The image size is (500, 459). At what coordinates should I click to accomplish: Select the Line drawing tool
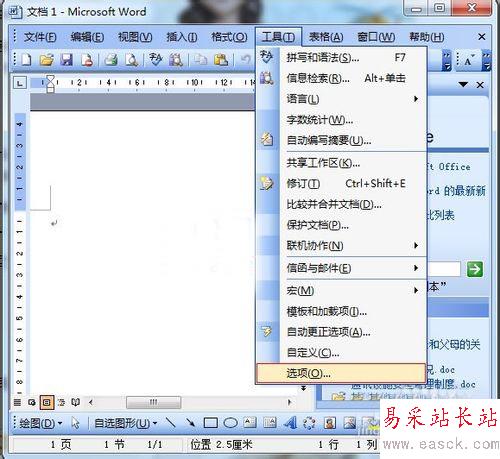tap(171, 423)
